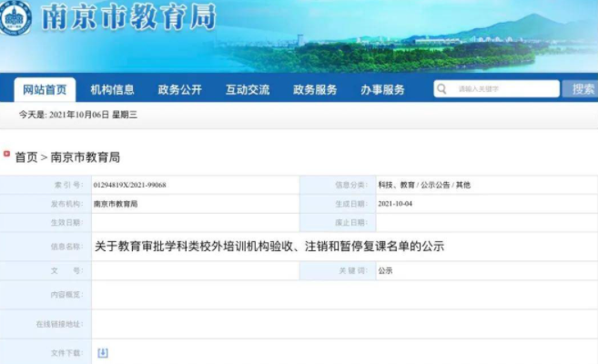Click the 在线链接地址 label
598x364 pixels.
[x=59, y=324]
